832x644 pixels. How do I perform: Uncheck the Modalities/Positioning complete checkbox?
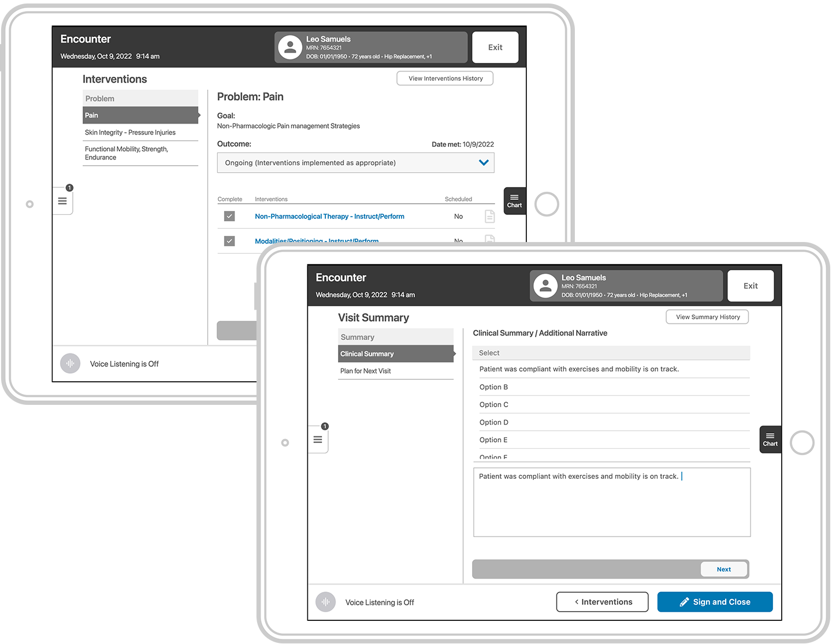click(229, 241)
